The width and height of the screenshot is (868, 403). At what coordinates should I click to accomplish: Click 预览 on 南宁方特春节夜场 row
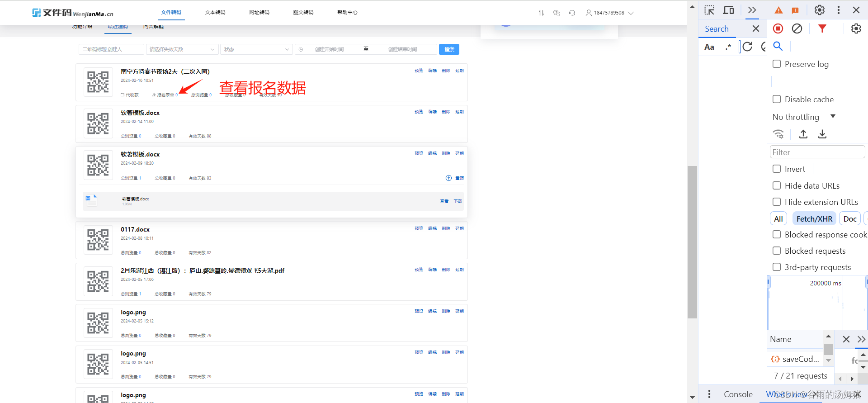(x=419, y=71)
